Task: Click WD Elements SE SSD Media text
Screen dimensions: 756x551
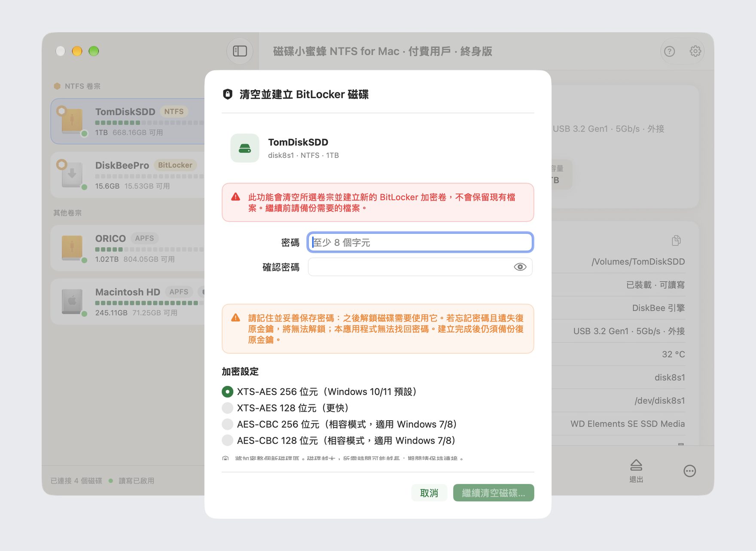Action: [x=628, y=424]
